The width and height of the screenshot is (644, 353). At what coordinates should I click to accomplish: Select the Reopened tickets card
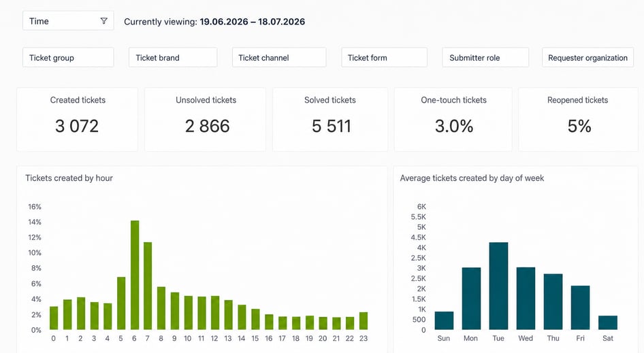coord(578,119)
